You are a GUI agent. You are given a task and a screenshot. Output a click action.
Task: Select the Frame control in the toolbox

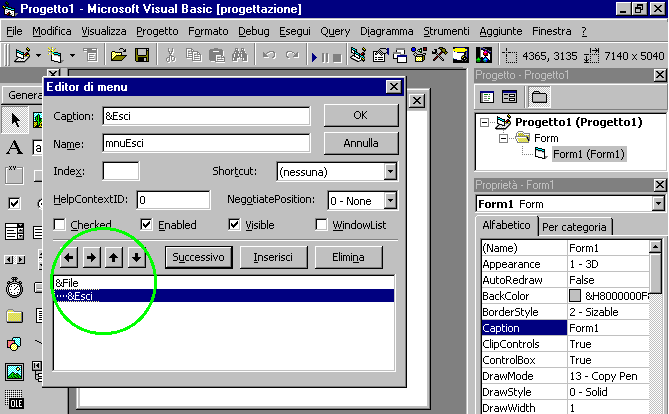tap(14, 175)
